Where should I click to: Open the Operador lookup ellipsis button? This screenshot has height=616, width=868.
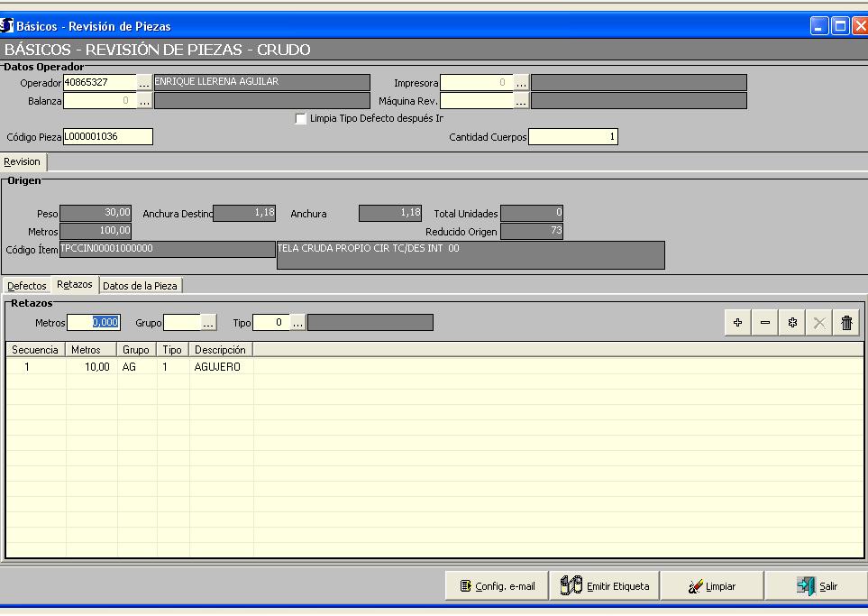[x=144, y=83]
